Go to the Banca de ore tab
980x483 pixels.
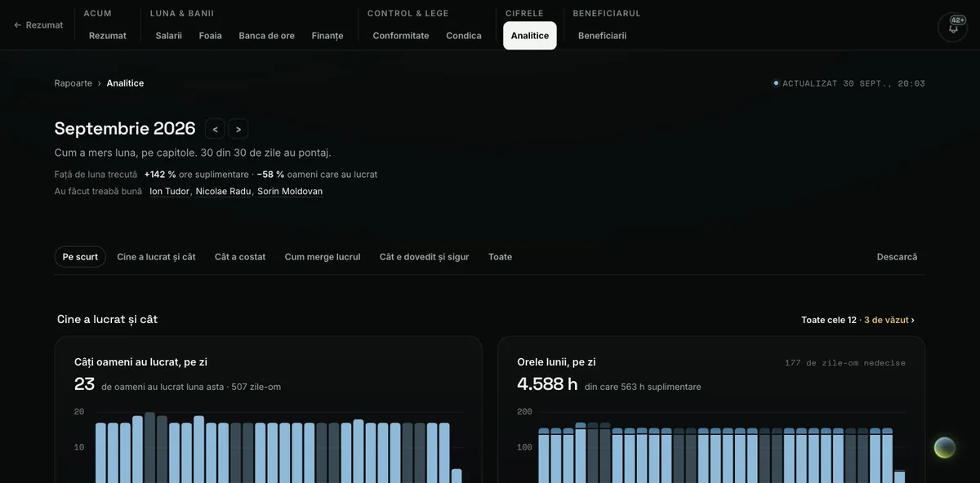(x=267, y=36)
